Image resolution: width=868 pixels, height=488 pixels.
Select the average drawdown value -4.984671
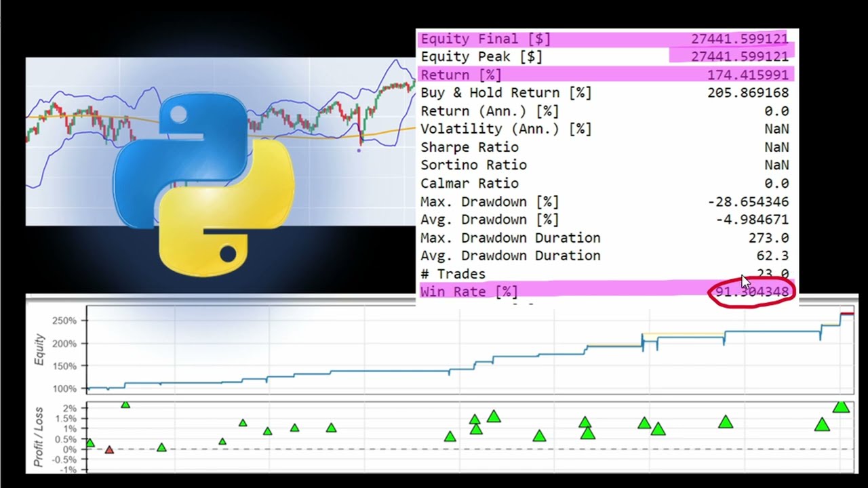point(752,220)
